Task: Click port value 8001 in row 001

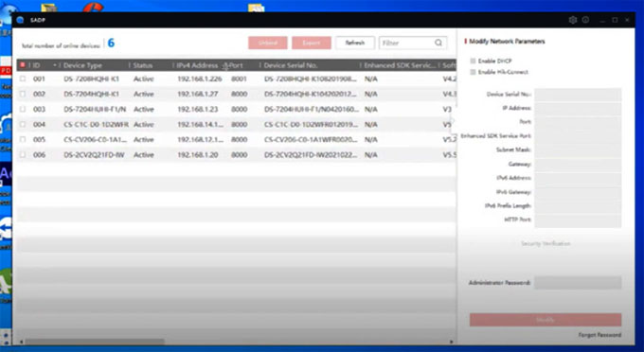Action: click(239, 79)
